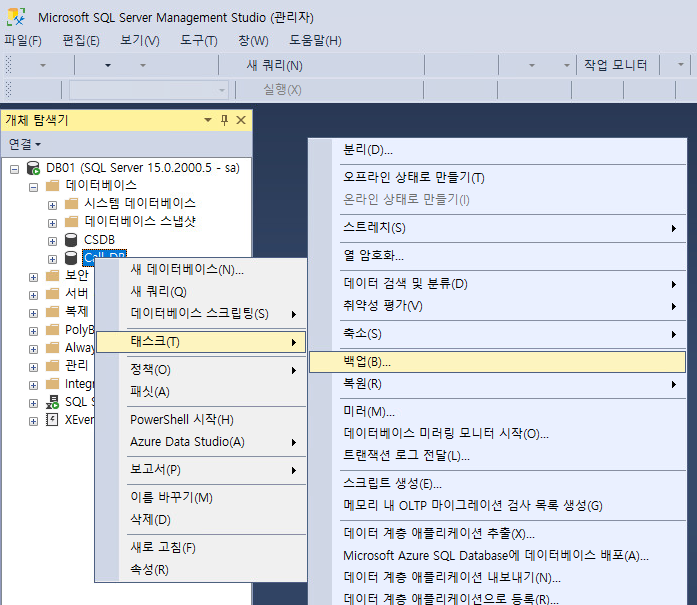Open the 보기(V) menu

coord(140,41)
